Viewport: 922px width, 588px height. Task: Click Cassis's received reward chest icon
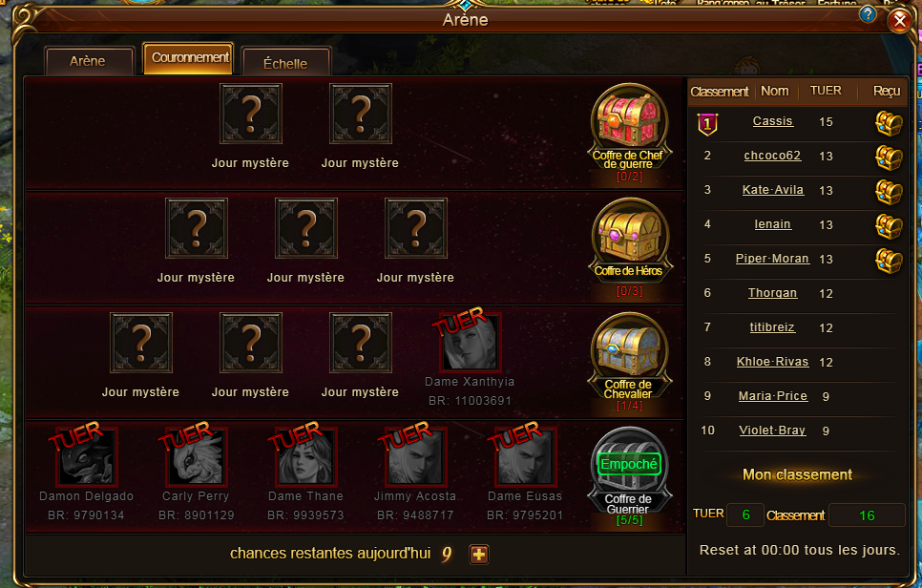pyautogui.click(x=889, y=123)
